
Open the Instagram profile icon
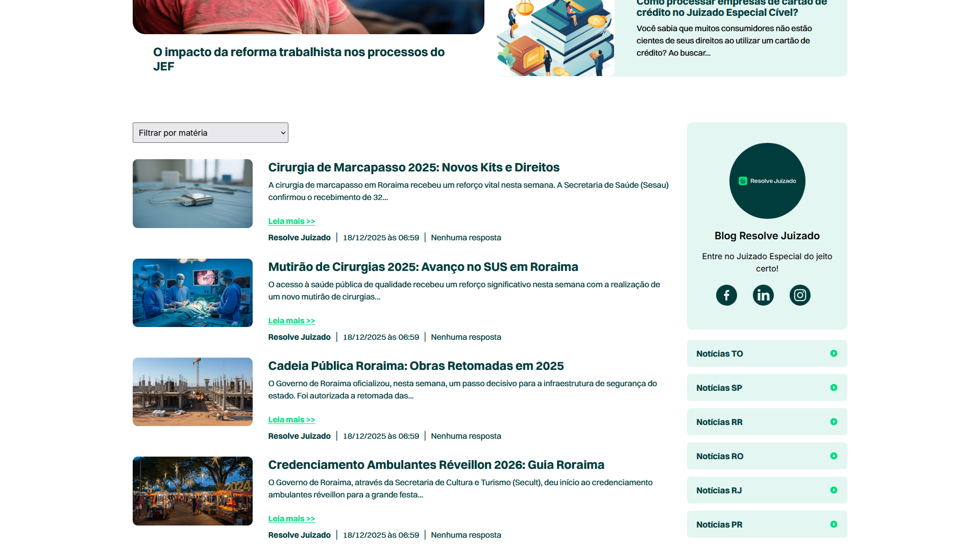coord(800,295)
